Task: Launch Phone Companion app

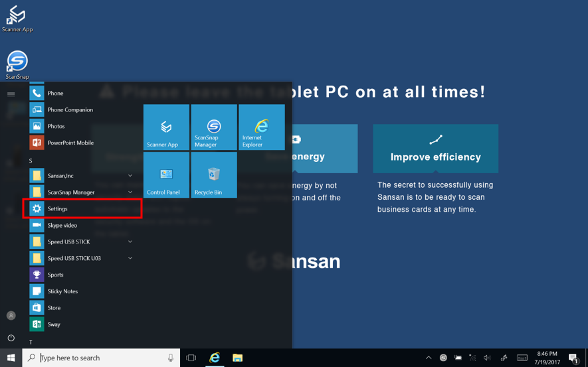Action: [82, 110]
